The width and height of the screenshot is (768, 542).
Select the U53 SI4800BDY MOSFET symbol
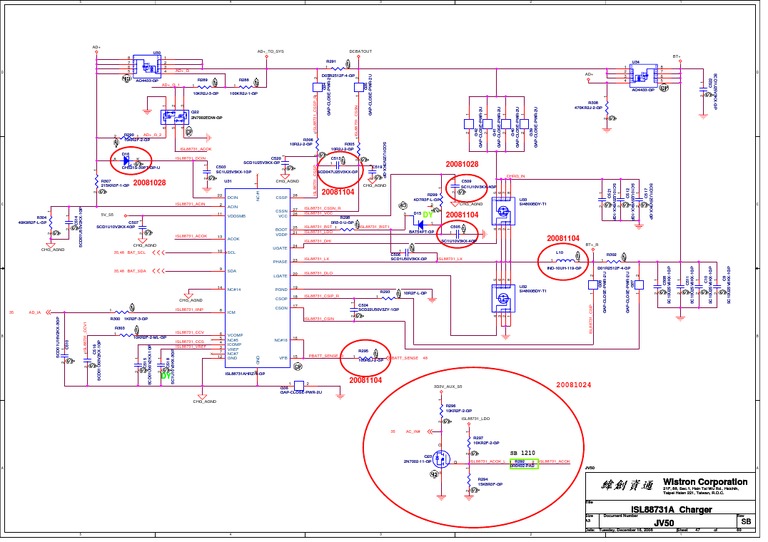(x=503, y=212)
